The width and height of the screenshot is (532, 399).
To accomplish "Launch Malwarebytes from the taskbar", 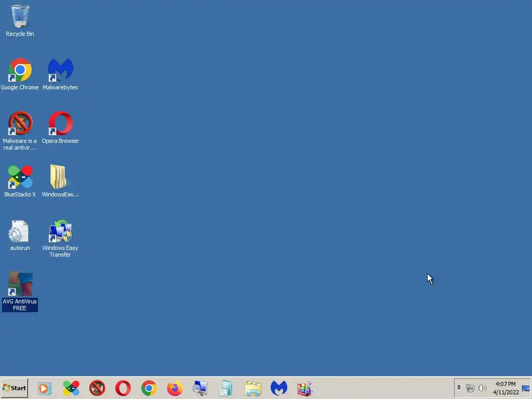I will click(279, 389).
